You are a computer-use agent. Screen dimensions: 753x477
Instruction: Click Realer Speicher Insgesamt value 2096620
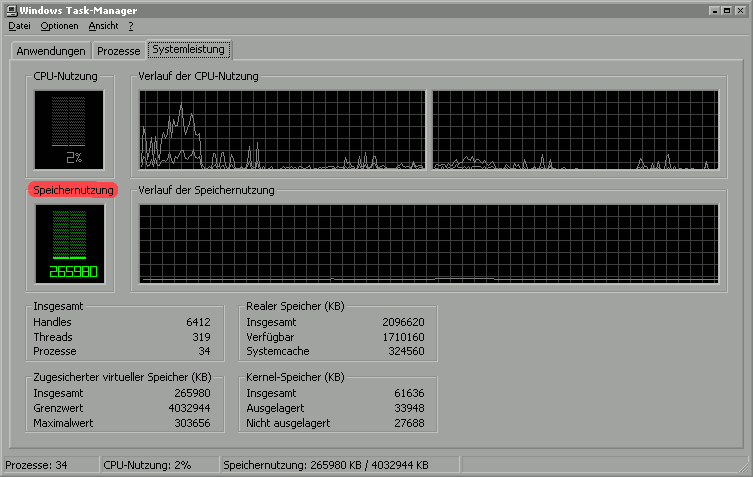pyautogui.click(x=403, y=322)
